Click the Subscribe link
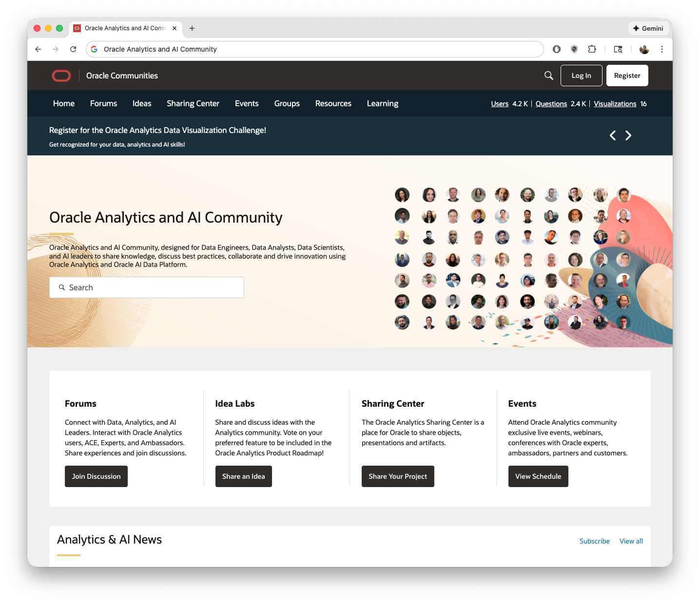 [595, 541]
